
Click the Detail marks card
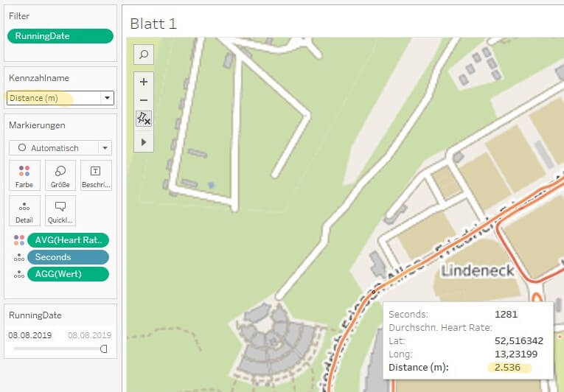(x=24, y=211)
